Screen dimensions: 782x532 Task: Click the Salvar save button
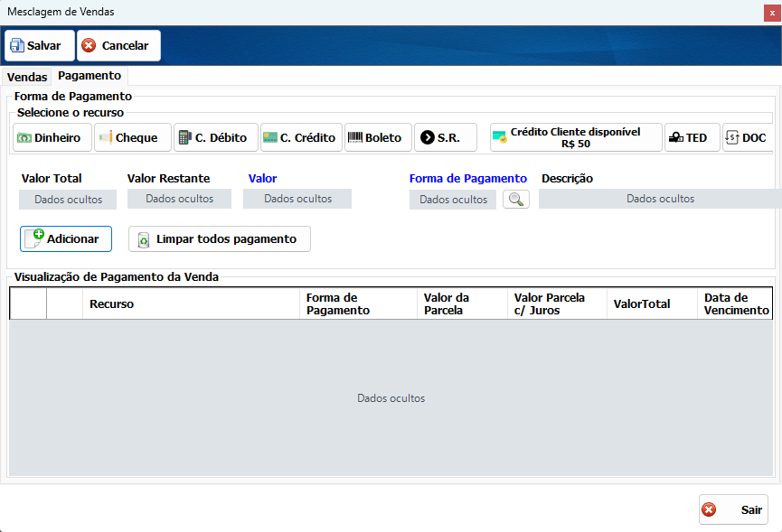click(40, 45)
